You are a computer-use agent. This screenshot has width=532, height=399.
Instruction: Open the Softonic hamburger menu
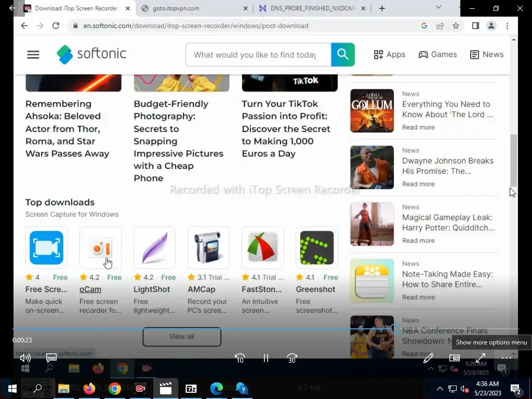point(33,54)
